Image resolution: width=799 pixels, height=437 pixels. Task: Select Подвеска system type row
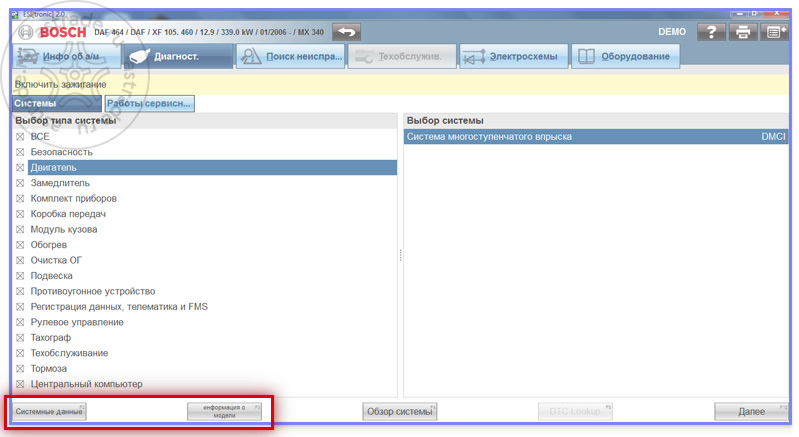(212, 276)
